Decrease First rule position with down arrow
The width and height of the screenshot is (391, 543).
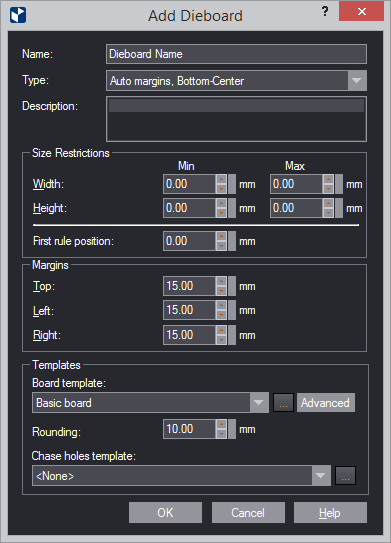tap(221, 246)
